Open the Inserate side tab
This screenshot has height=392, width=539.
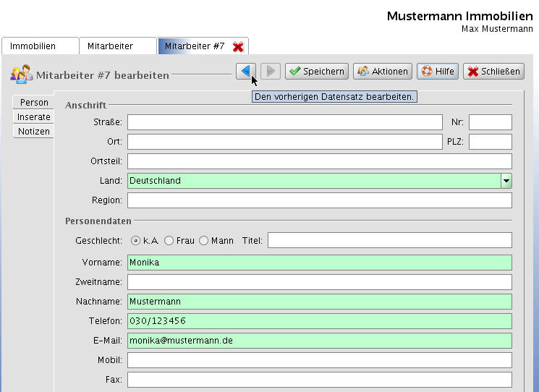[34, 117]
